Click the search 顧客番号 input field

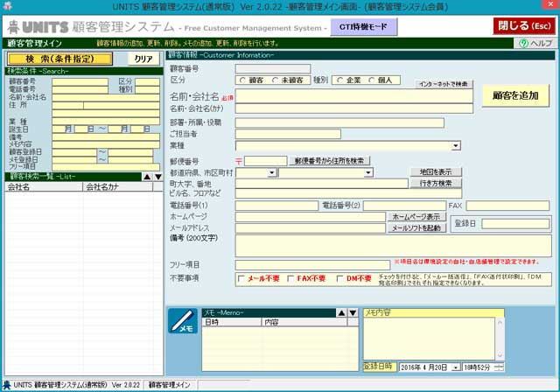(x=80, y=82)
